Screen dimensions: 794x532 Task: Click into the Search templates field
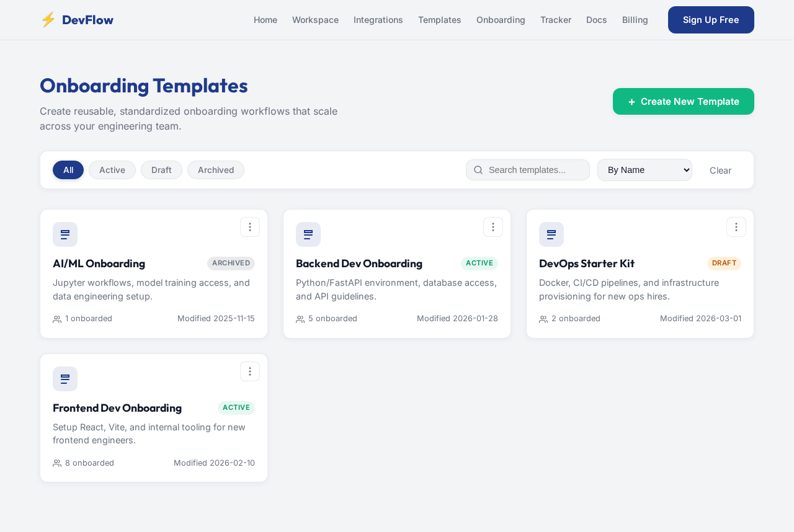pyautogui.click(x=528, y=170)
